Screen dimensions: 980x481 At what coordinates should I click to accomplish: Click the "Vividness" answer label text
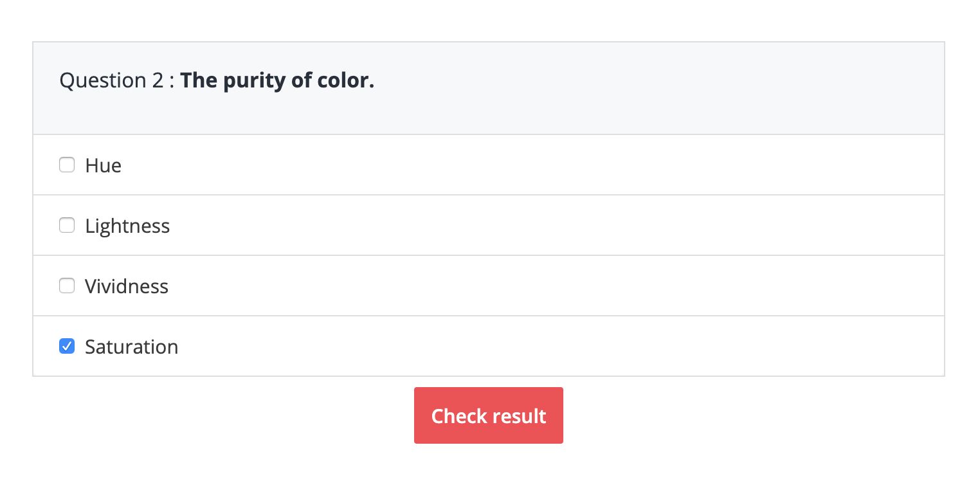127,287
